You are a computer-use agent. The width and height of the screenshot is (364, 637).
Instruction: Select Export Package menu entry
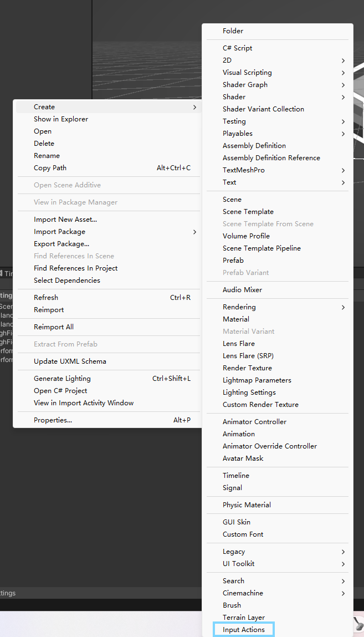[x=61, y=244]
